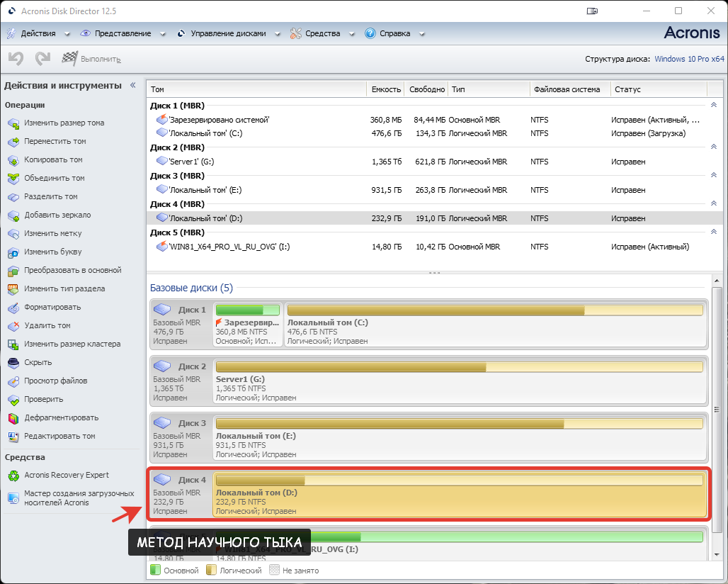Click the Логический legend swatch

click(211, 570)
